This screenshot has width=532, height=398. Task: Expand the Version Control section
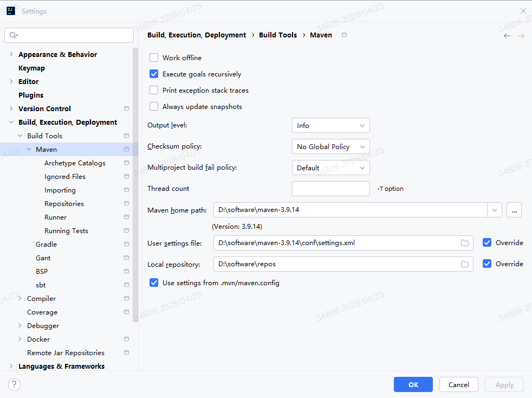(11, 108)
